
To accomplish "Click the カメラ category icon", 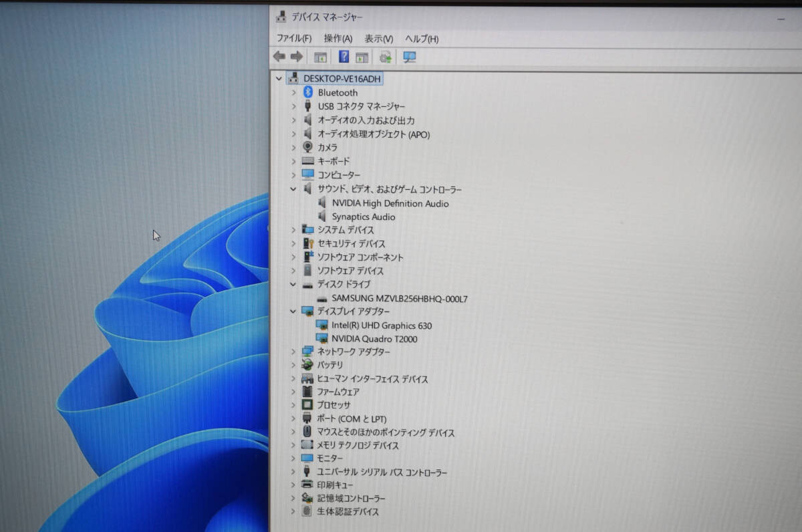I will pos(308,147).
